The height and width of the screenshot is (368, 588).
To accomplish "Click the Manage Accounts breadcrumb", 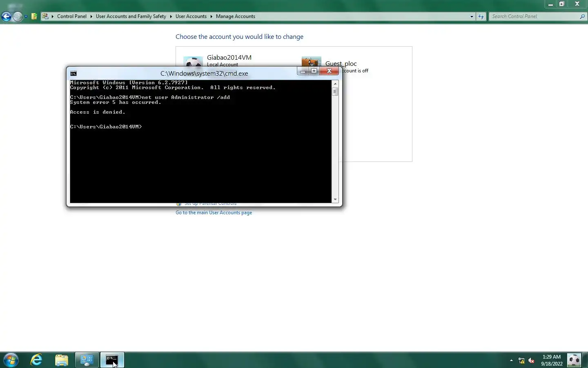I will [236, 16].
